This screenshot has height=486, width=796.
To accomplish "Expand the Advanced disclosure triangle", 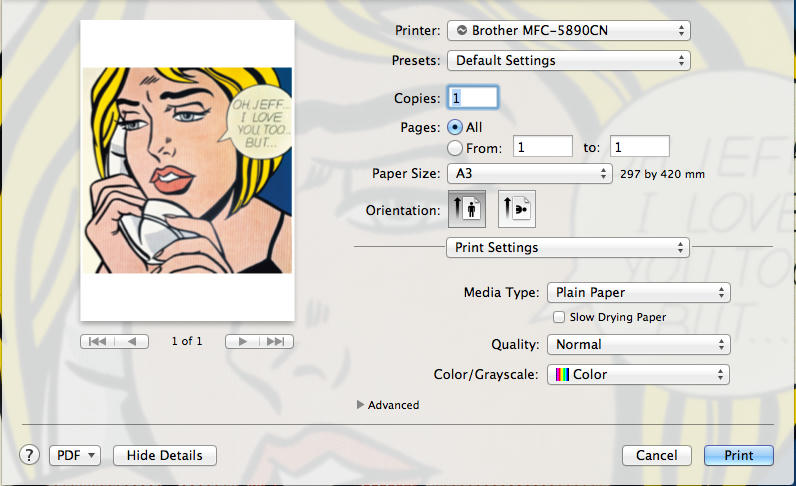I will point(360,405).
